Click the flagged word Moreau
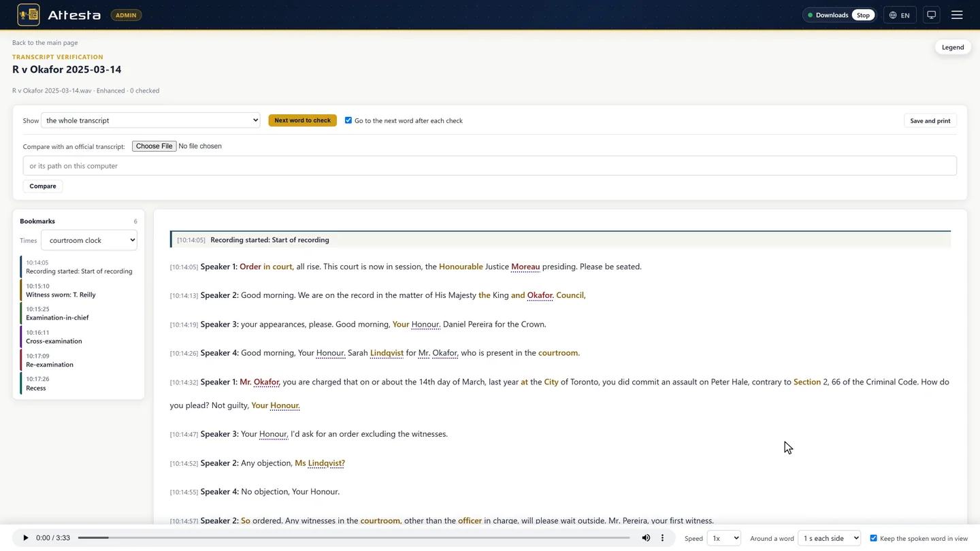 point(525,267)
